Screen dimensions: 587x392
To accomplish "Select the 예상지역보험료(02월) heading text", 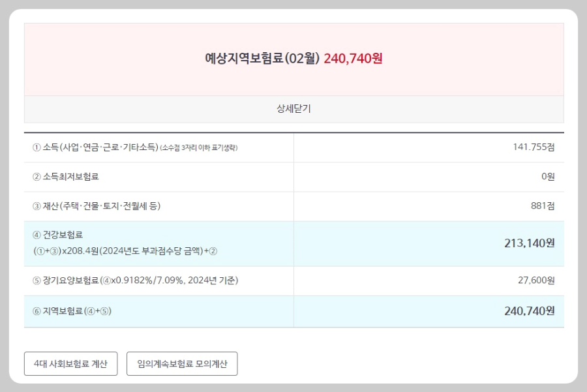I will 262,59.
